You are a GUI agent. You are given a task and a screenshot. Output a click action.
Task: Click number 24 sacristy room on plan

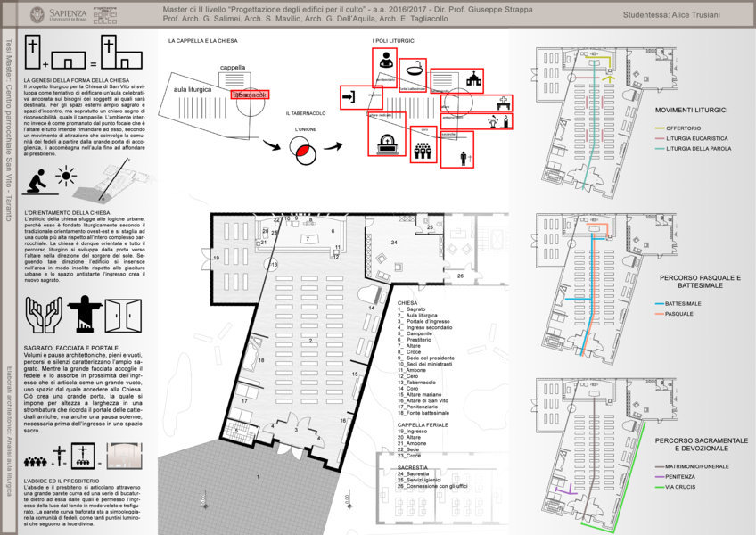pos(394,243)
